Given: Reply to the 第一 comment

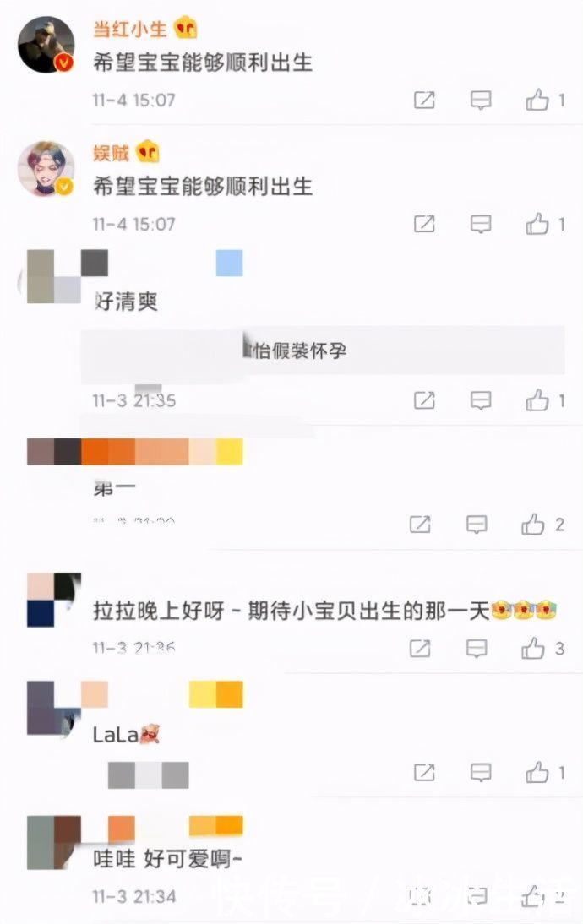Looking at the screenshot, I should (x=477, y=524).
